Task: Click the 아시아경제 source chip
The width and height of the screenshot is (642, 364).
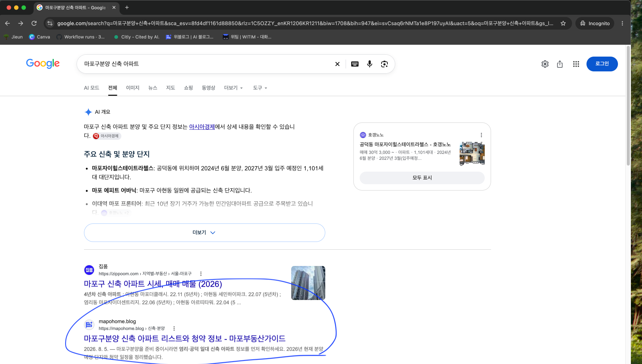Action: pyautogui.click(x=107, y=136)
